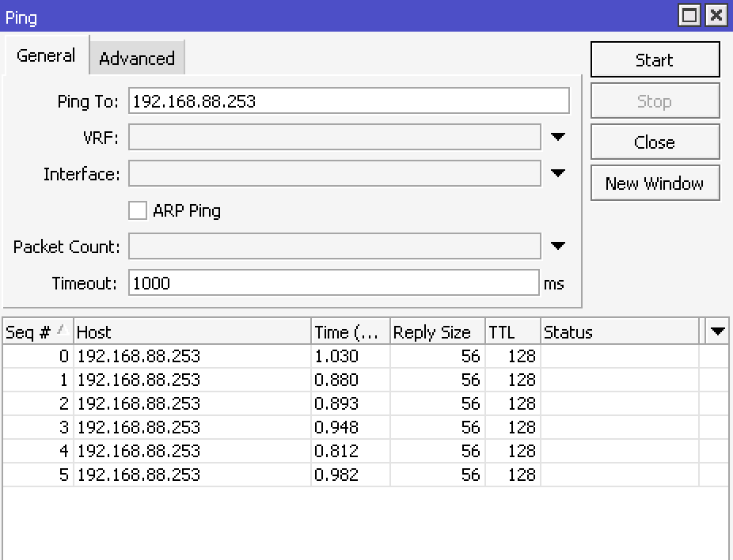Click the Host column header
Image resolution: width=733 pixels, height=560 pixels.
(x=190, y=331)
